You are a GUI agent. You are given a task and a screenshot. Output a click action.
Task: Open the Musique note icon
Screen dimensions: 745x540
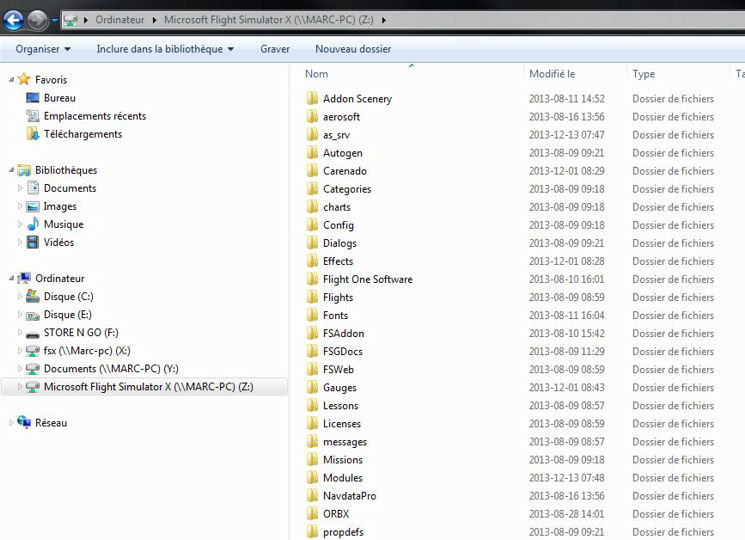tap(33, 224)
